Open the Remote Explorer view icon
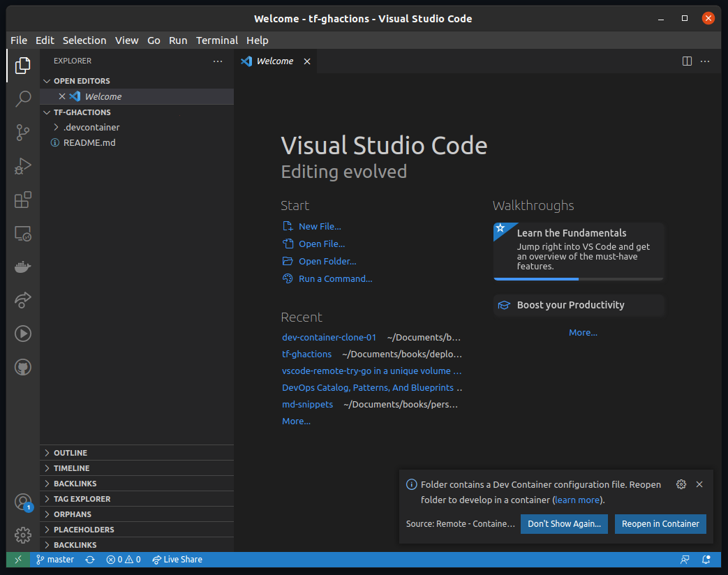This screenshot has width=728, height=575. pyautogui.click(x=23, y=234)
